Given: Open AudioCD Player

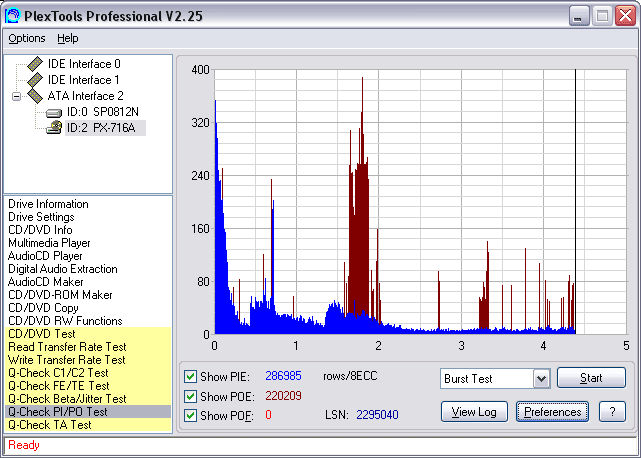Looking at the screenshot, I should [45, 256].
